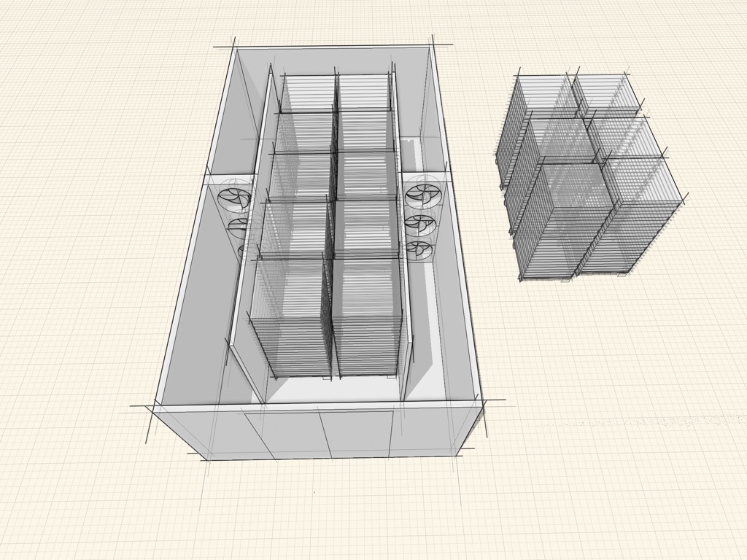Screen dimensions: 747x560
Task: Pick the bottom fan on the right fan wall
Action: 419,250
